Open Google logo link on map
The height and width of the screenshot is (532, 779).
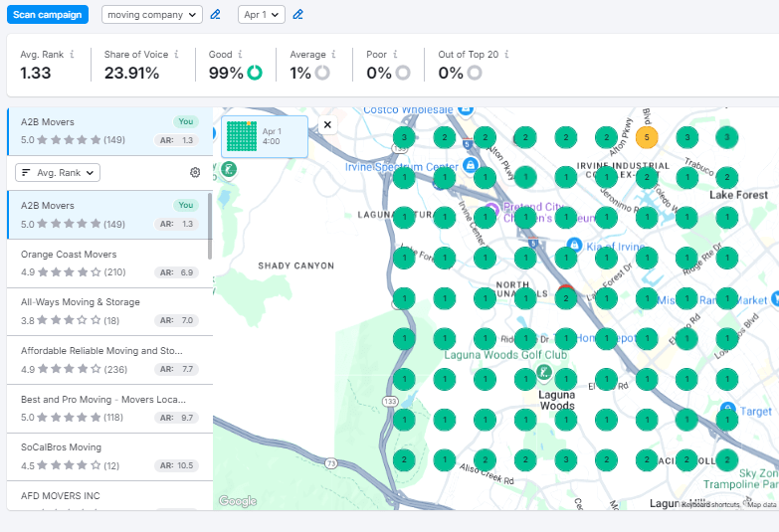click(x=238, y=501)
